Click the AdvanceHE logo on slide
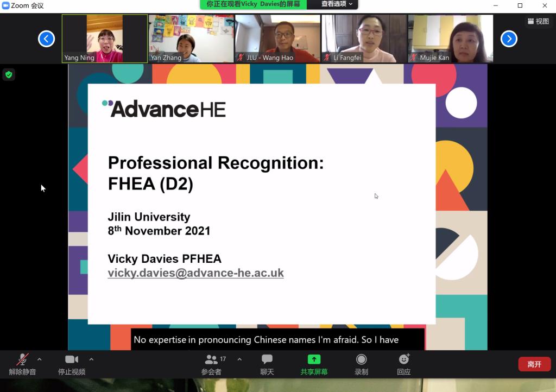 point(164,109)
